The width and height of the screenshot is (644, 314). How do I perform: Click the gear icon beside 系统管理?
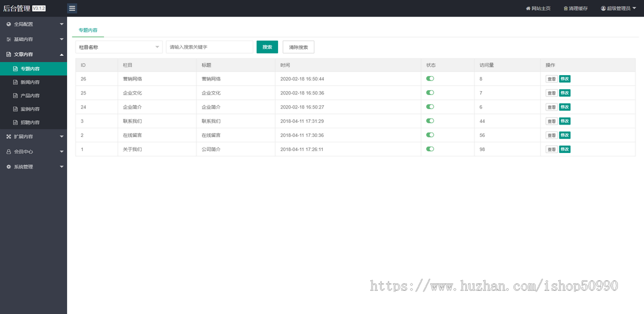coord(9,166)
